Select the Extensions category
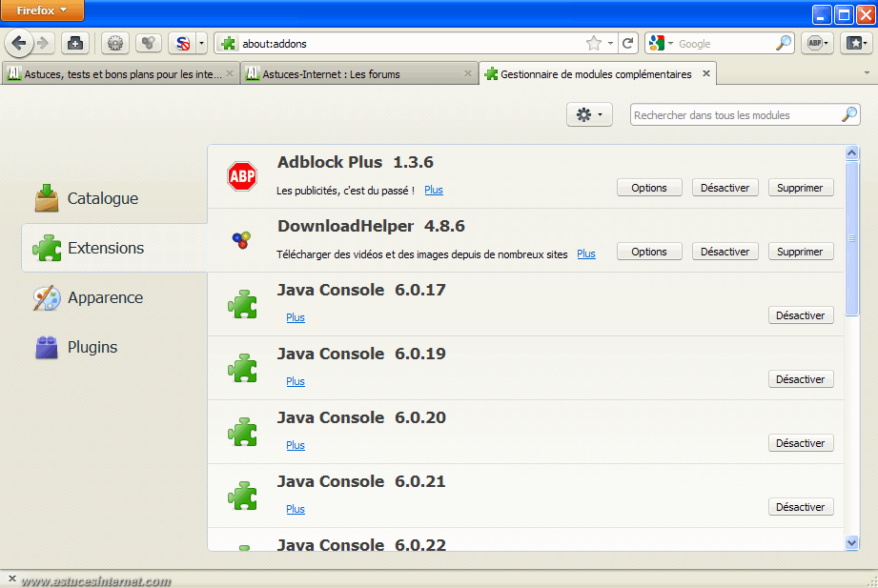This screenshot has height=588, width=878. coord(114,248)
